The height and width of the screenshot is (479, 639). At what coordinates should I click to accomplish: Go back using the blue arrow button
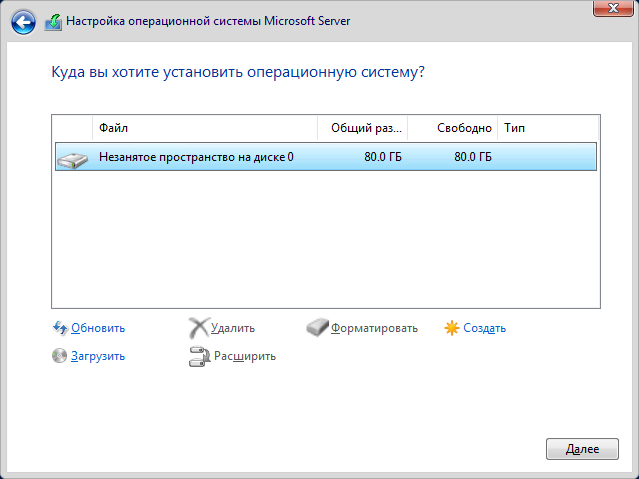tap(23, 22)
